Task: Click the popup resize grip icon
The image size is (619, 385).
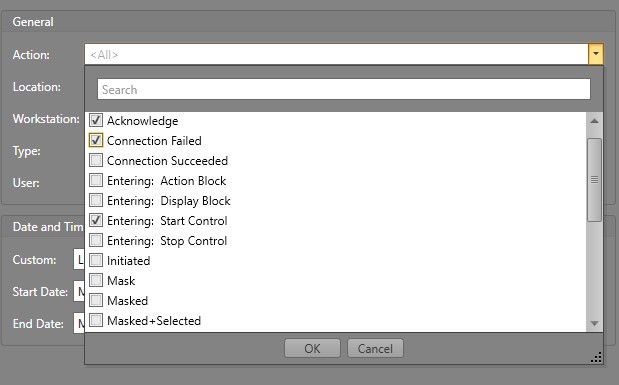Action: tap(596, 357)
